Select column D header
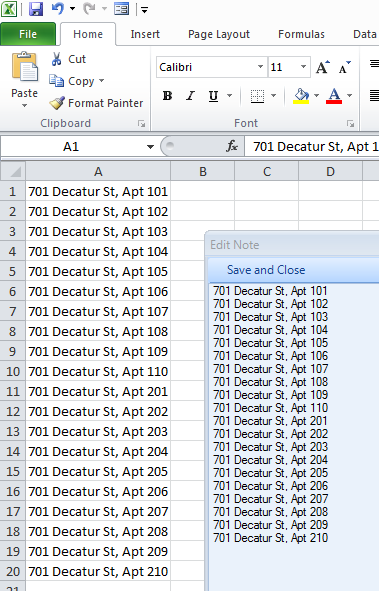The width and height of the screenshot is (379, 591). click(x=330, y=171)
